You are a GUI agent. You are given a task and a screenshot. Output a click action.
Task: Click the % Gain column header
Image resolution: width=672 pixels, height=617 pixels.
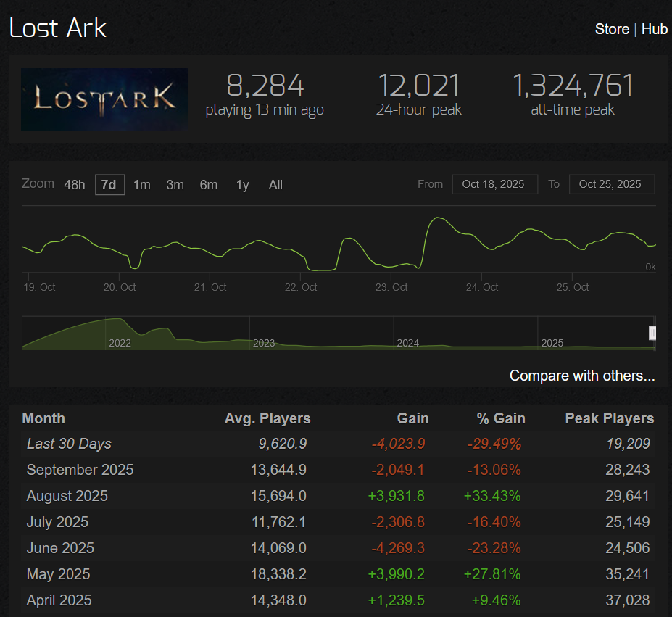(x=501, y=418)
